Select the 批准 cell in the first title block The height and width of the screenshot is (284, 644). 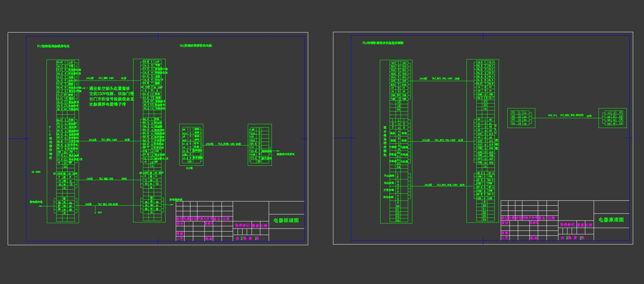tap(208, 239)
